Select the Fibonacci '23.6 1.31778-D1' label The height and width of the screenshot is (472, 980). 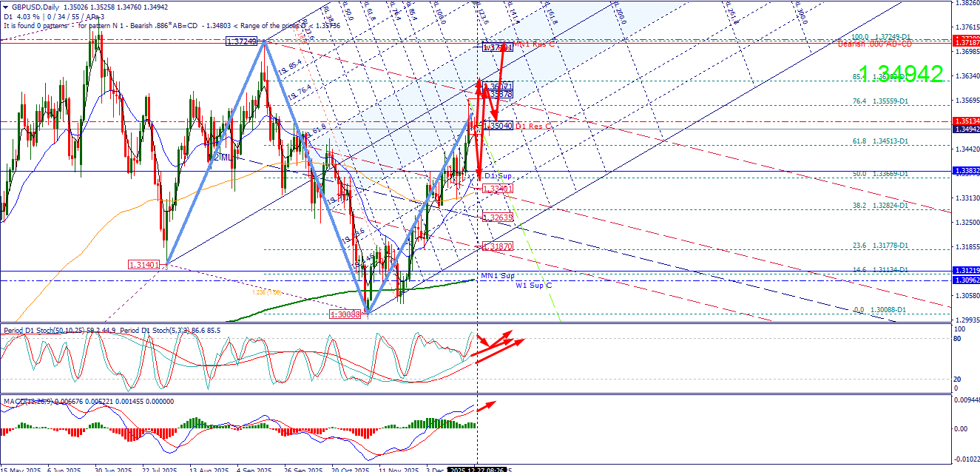879,246
